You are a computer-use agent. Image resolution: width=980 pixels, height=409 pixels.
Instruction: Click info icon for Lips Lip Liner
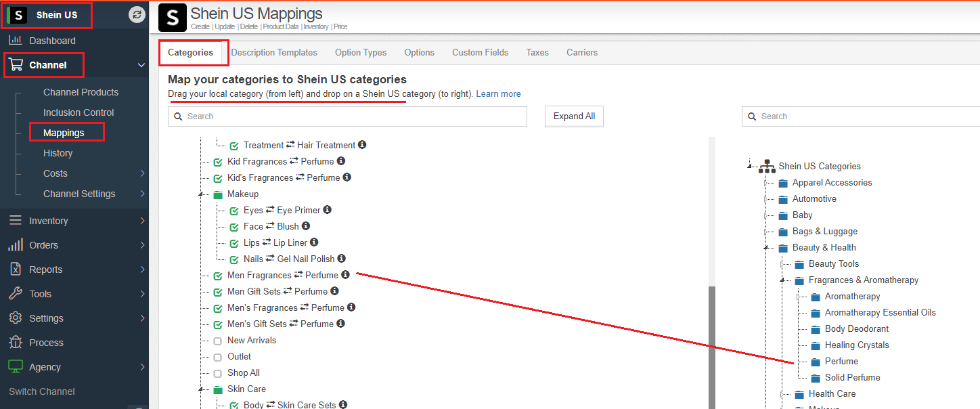(x=314, y=242)
